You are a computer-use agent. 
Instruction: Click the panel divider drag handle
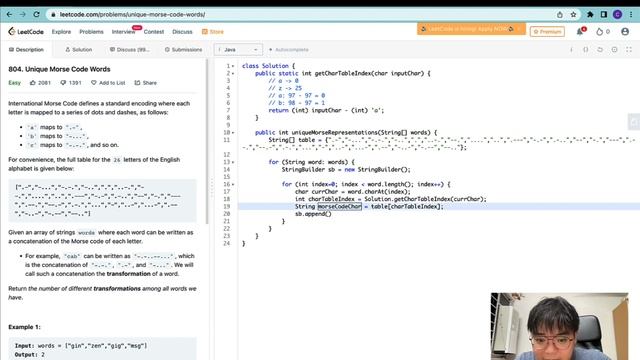coord(212,188)
